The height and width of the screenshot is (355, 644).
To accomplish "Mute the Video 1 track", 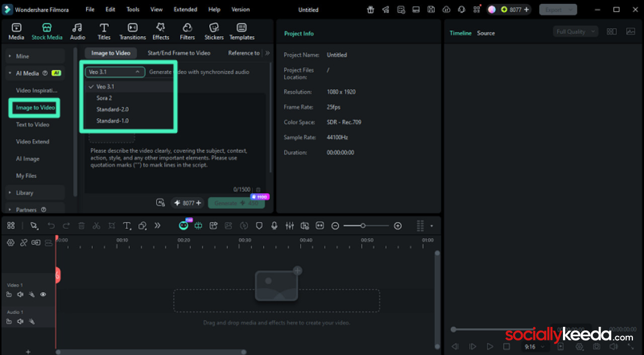I will coord(20,294).
